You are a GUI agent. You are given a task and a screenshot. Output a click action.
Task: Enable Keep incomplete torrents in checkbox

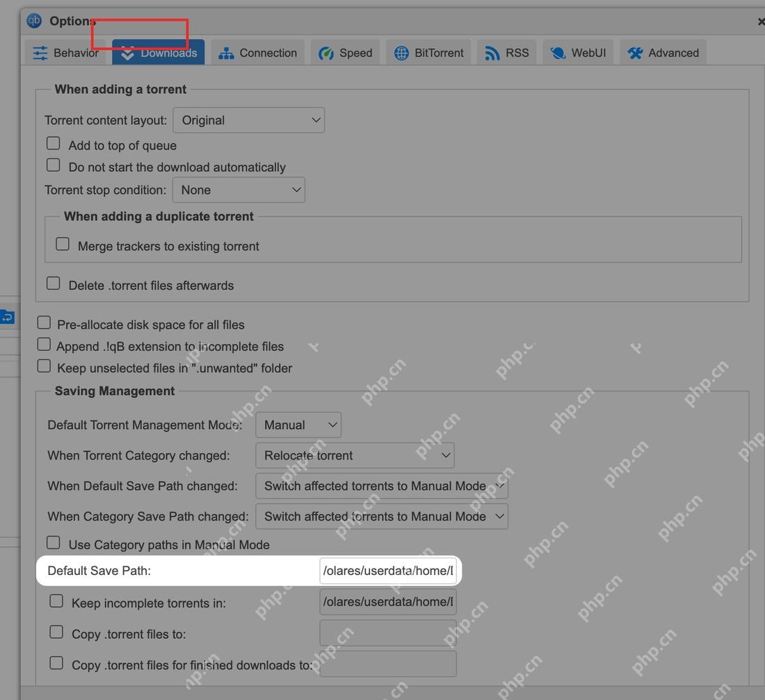point(56,601)
